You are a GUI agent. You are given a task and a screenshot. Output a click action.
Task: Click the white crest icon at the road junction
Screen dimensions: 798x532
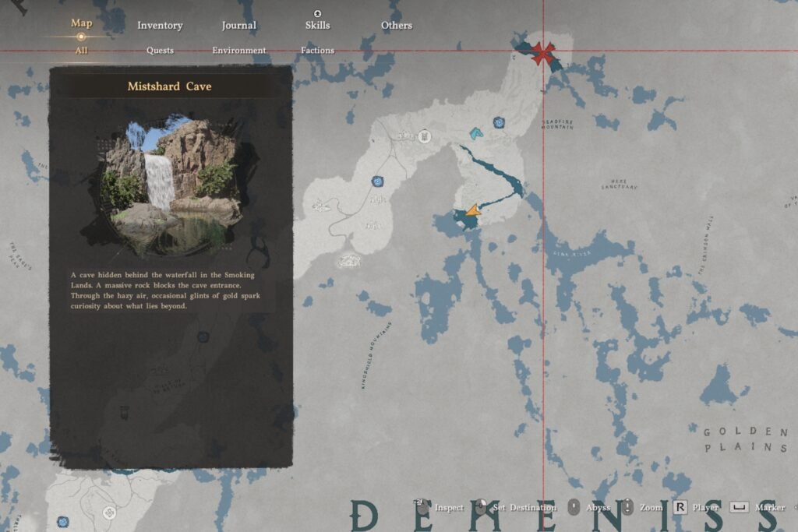pos(424,139)
